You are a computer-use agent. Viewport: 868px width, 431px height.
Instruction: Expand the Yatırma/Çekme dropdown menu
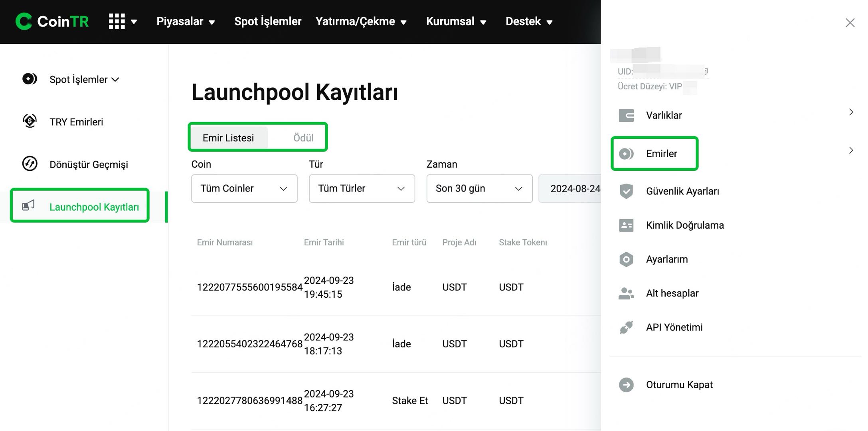click(x=361, y=21)
